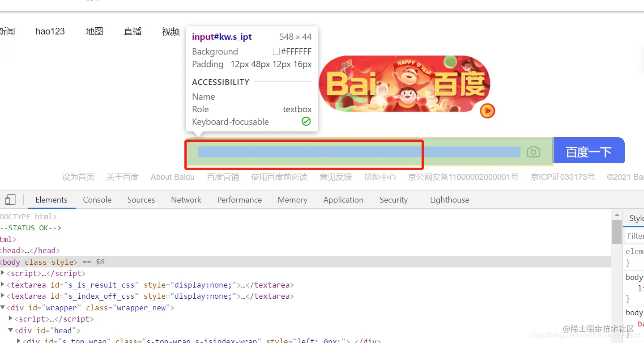Viewport: 644px width, 343px height.
Task: Switch to the Performance tab
Action: [239, 200]
